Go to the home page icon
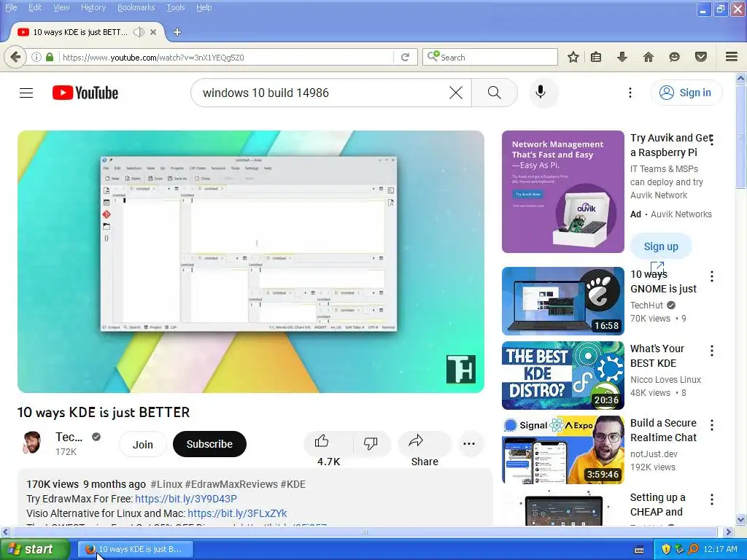The width and height of the screenshot is (747, 560). tap(648, 57)
